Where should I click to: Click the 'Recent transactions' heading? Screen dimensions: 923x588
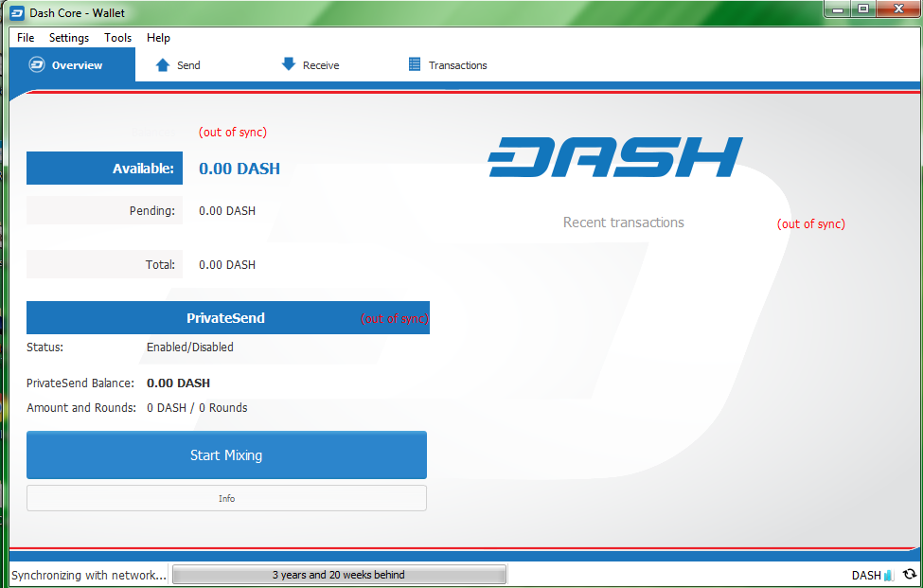pyautogui.click(x=623, y=223)
